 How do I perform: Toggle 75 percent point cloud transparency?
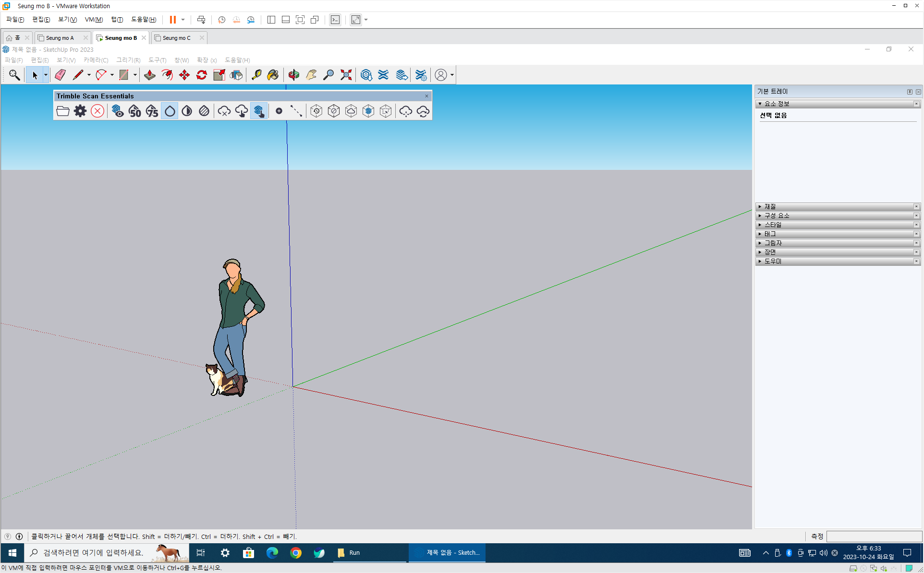(152, 111)
